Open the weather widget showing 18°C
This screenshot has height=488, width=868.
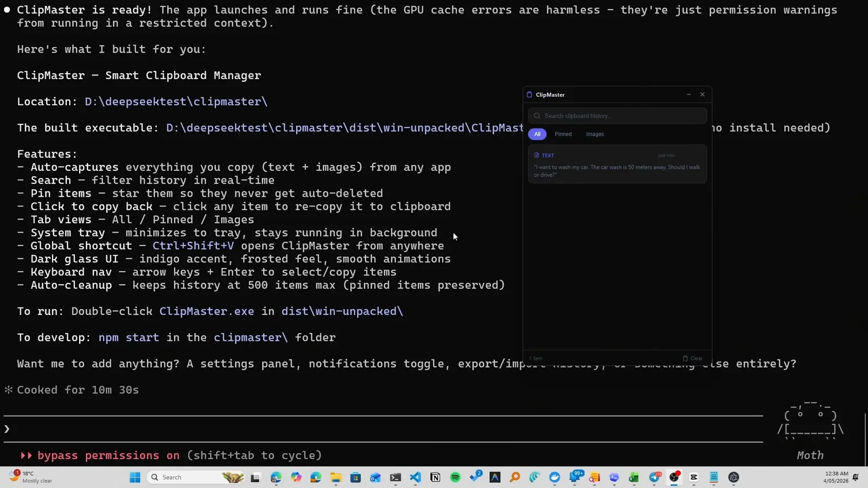(31, 477)
